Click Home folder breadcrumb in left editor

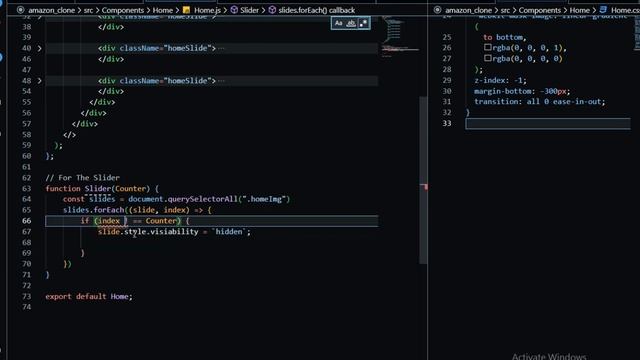(162, 10)
